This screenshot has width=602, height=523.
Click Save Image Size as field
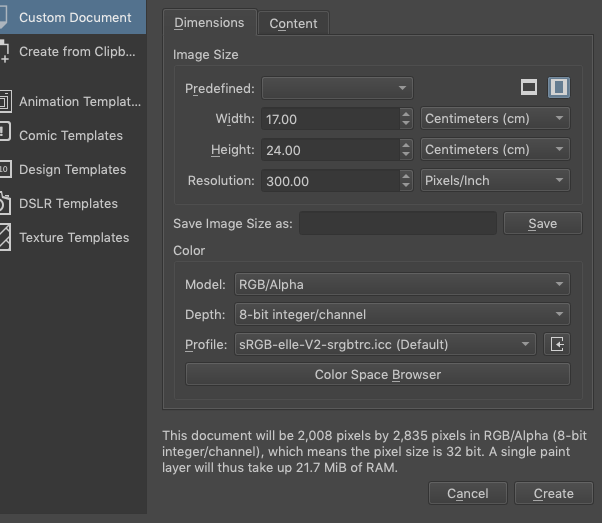click(398, 223)
